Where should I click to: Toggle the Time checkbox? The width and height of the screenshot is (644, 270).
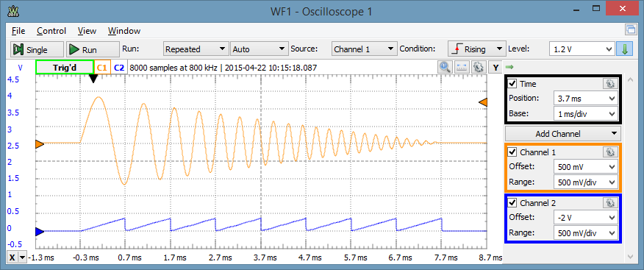[x=512, y=84]
